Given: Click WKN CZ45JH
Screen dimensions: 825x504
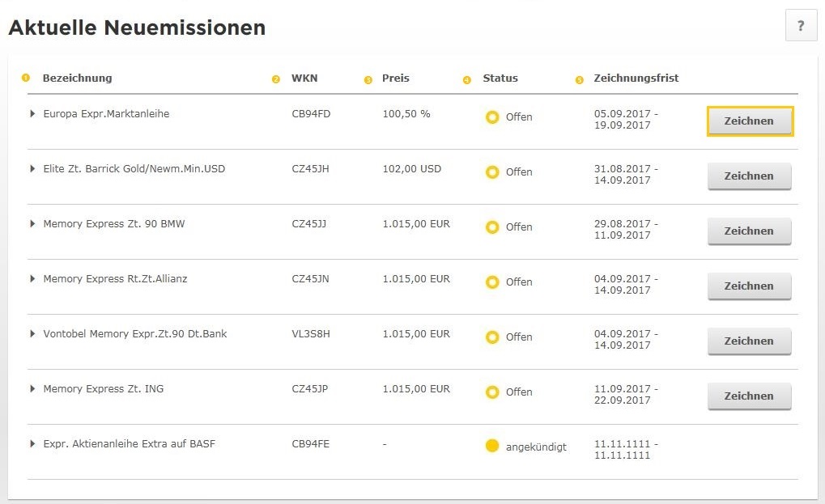Looking at the screenshot, I should (310, 169).
